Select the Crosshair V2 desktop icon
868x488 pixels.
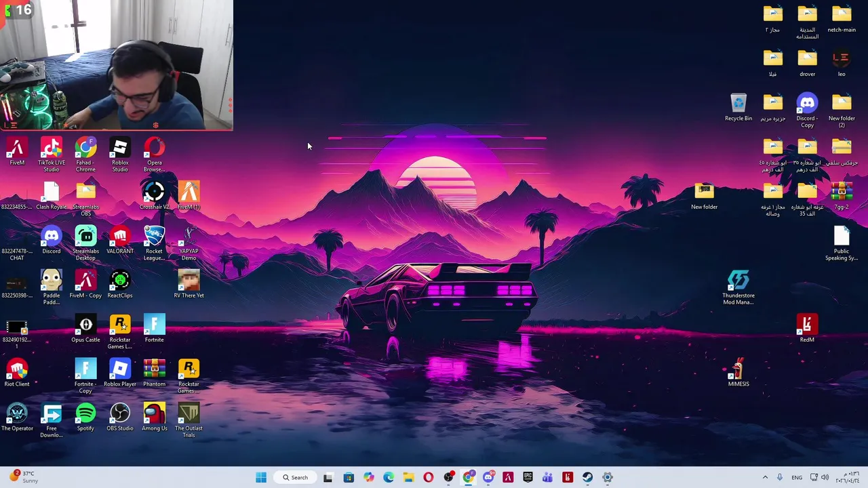tap(155, 196)
